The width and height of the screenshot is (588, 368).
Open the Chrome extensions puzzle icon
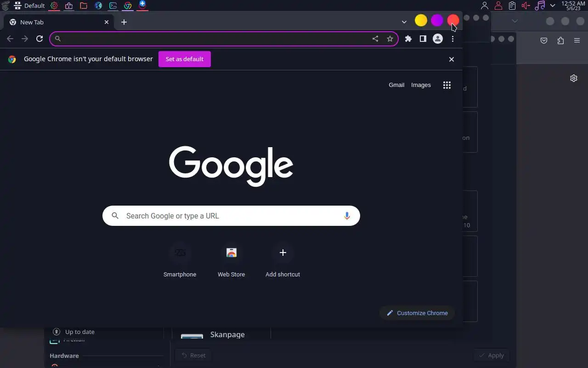point(408,39)
